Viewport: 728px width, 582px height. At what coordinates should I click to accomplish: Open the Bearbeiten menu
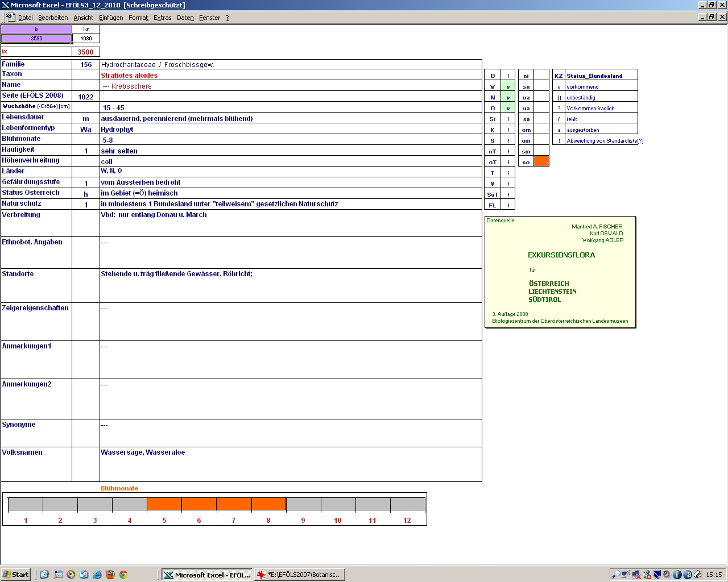pyautogui.click(x=53, y=18)
